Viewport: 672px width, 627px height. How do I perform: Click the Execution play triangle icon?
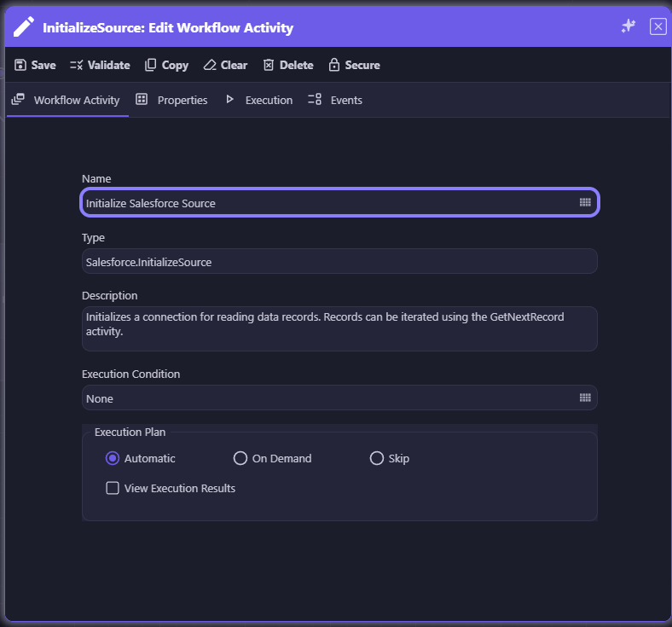[229, 100]
